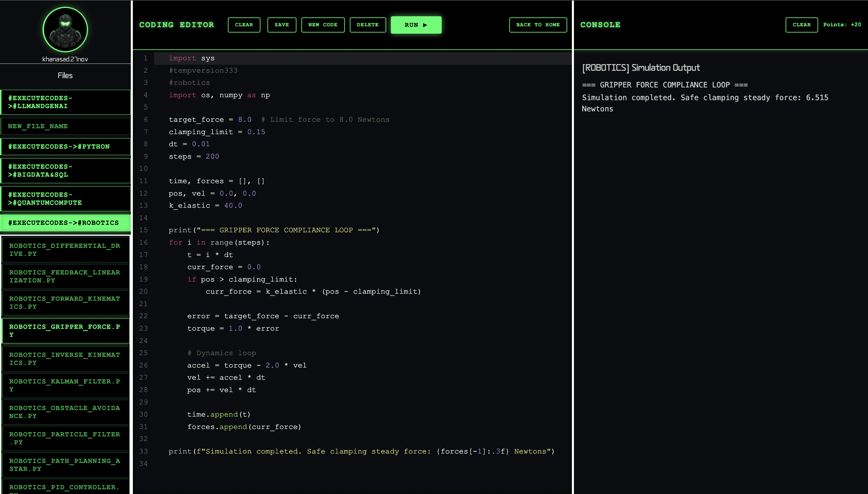Click the dt = 0.01 line
Image resolution: width=868 pixels, height=494 pixels.
pos(189,144)
